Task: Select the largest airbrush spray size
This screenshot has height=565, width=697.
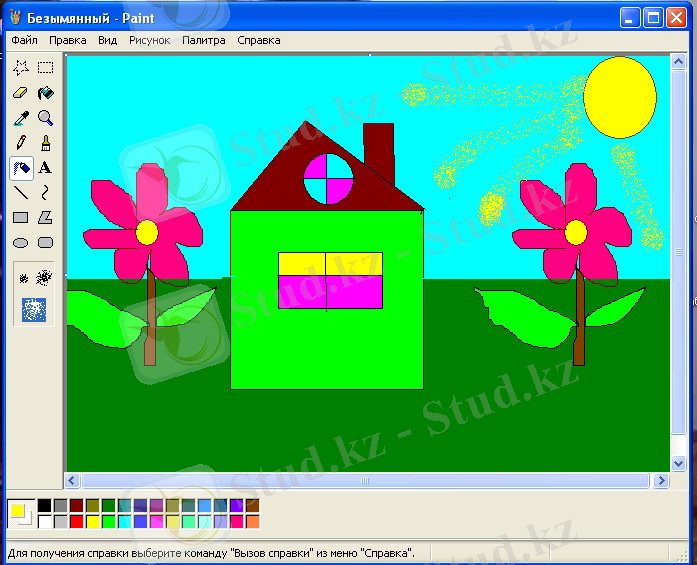Action: coord(35,309)
